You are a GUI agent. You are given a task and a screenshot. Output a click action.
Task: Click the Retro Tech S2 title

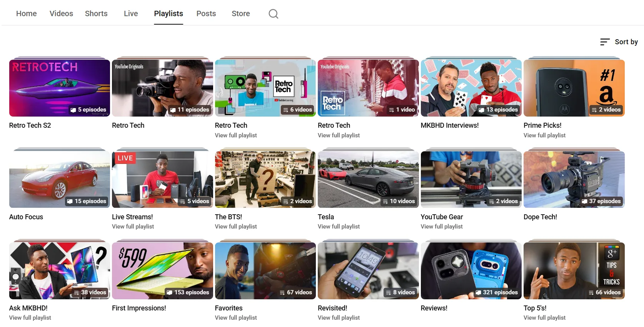pyautogui.click(x=30, y=125)
